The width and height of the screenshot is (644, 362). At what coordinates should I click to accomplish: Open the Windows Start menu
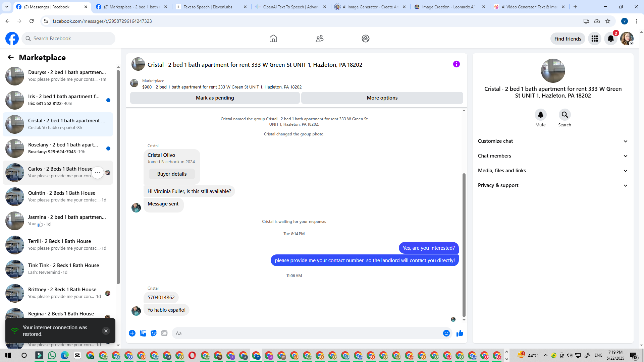8,355
